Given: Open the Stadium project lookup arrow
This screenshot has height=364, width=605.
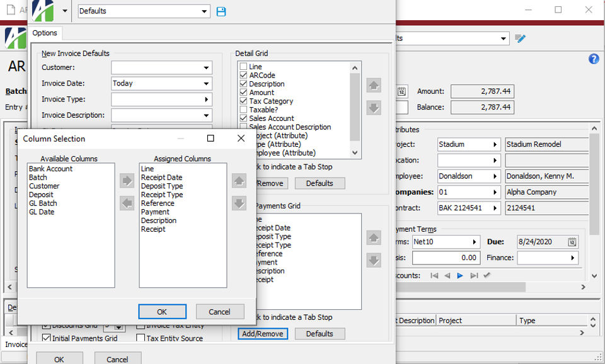Looking at the screenshot, I should [495, 145].
